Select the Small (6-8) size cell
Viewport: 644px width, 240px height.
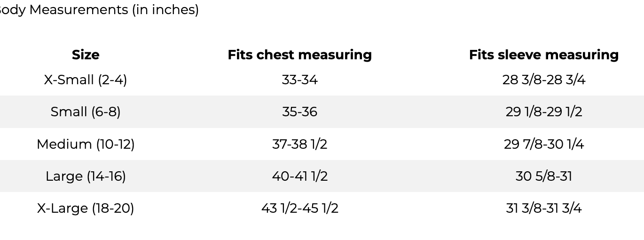click(86, 112)
